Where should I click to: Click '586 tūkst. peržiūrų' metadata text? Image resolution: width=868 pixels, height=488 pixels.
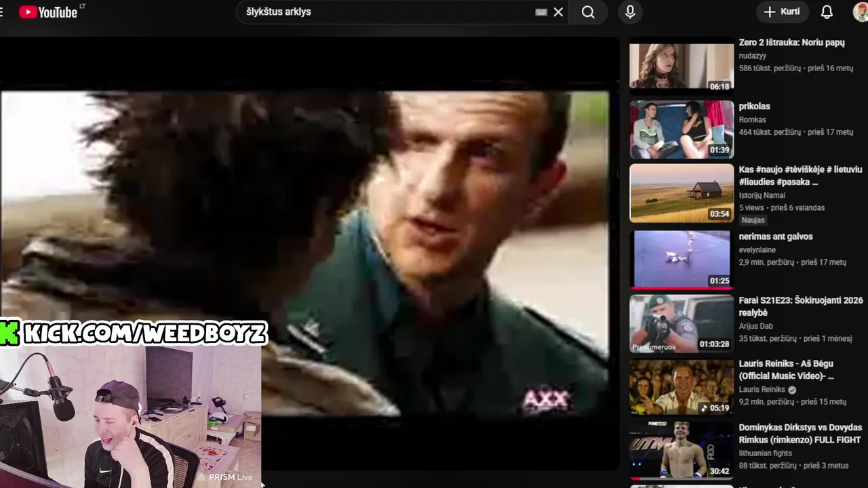[770, 68]
